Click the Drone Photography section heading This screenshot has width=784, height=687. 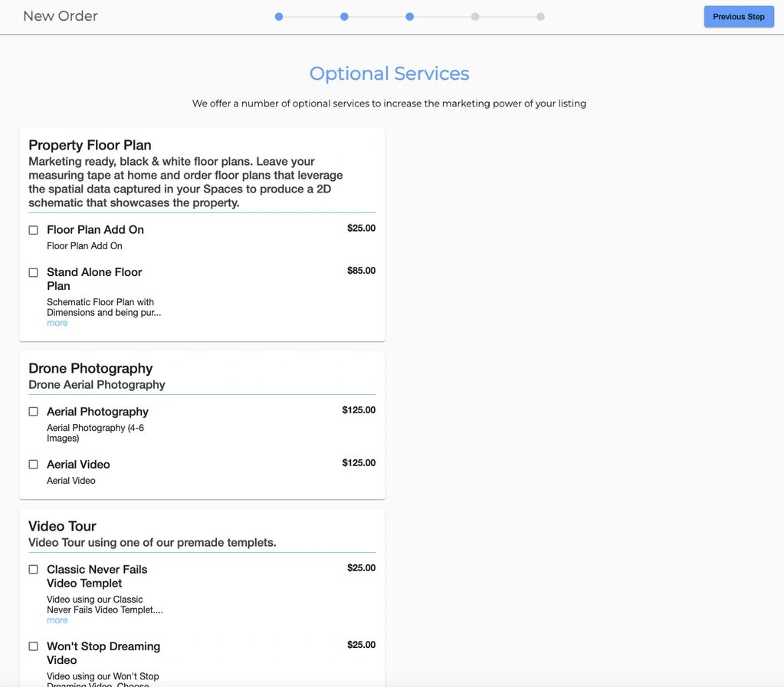point(90,368)
